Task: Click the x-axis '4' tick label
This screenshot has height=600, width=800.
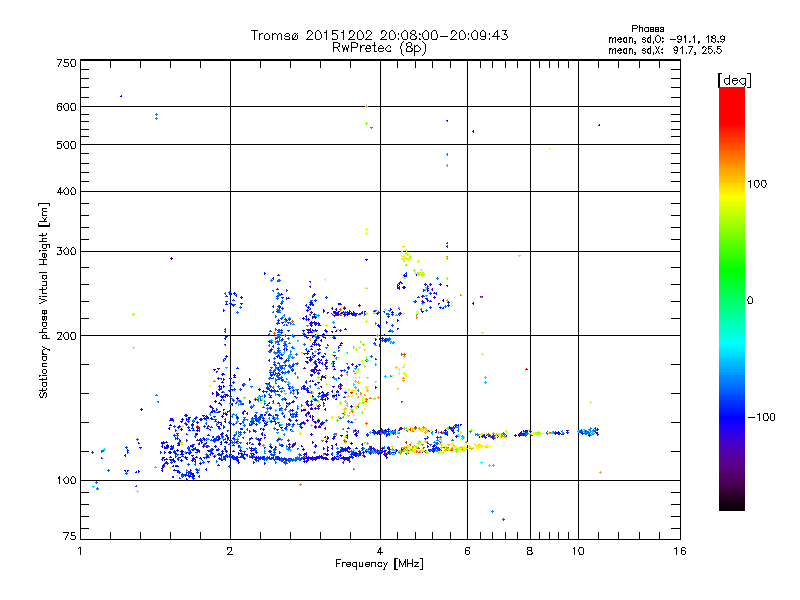Action: [380, 552]
